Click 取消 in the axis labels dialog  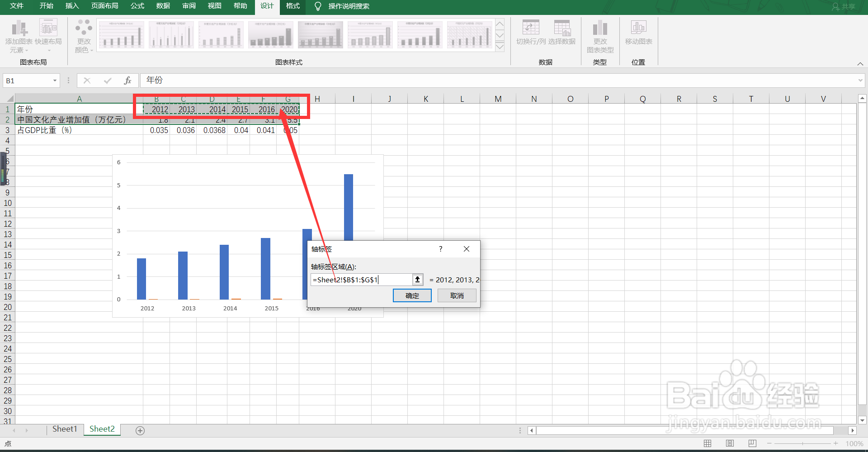[457, 296]
